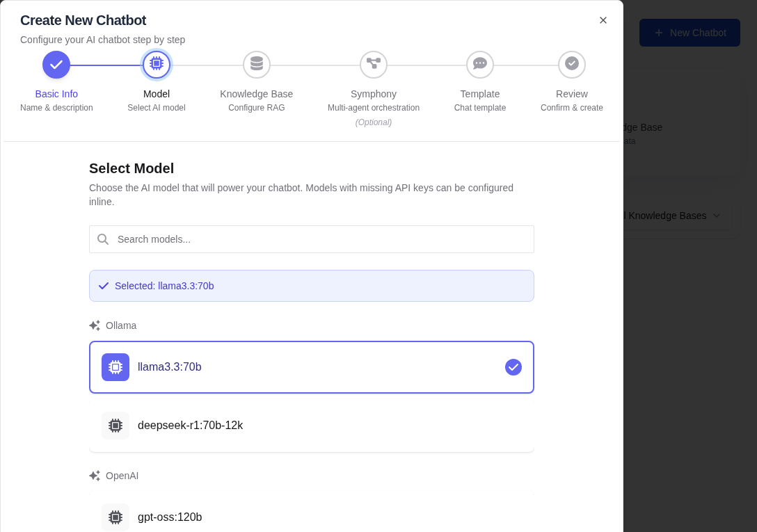Close the Create New Chatbot dialog
The height and width of the screenshot is (532, 757).
(603, 20)
